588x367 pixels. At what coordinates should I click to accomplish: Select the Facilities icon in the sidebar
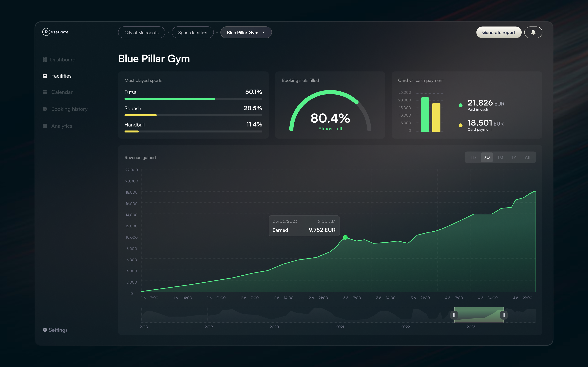click(45, 76)
